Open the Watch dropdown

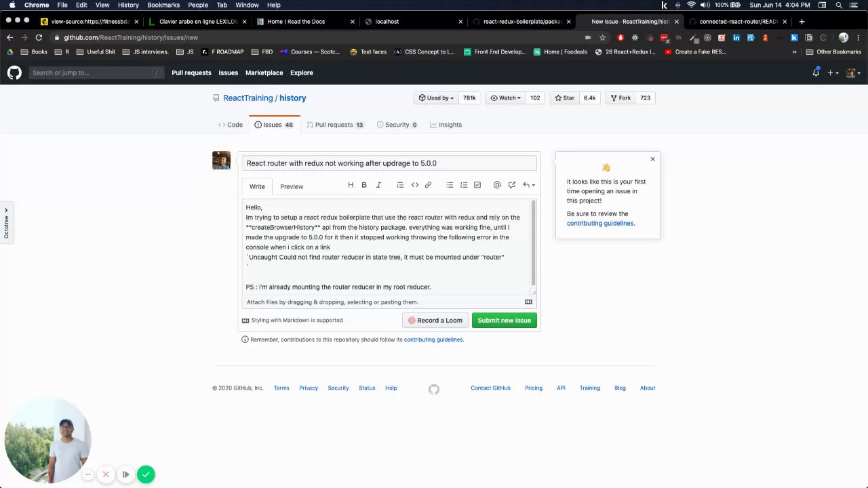pyautogui.click(x=505, y=98)
